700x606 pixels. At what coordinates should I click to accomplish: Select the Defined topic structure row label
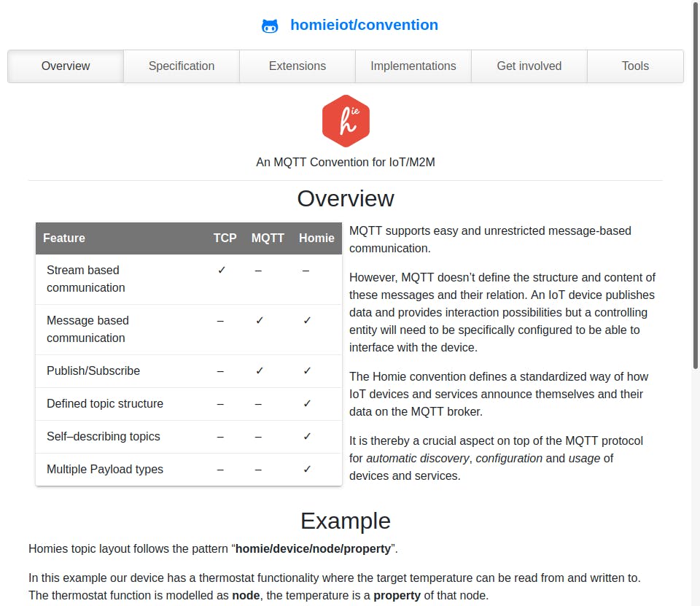click(105, 404)
